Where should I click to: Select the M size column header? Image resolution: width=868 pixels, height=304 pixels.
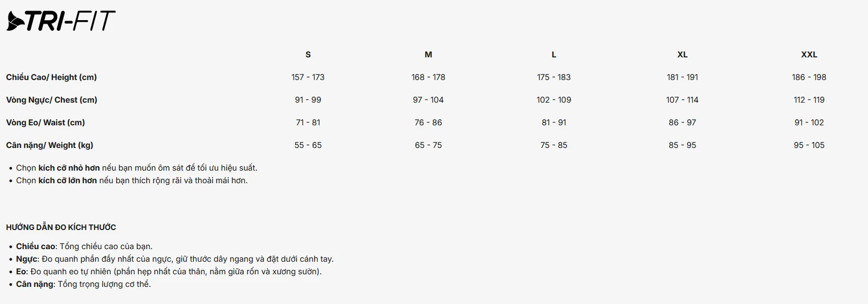click(x=428, y=54)
